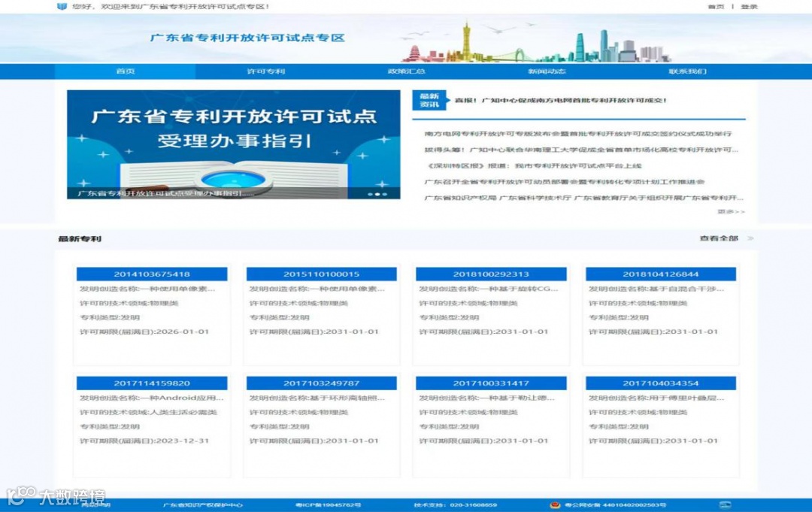
Task: Open the 首页 link in the top-right corner
Action: point(716,7)
